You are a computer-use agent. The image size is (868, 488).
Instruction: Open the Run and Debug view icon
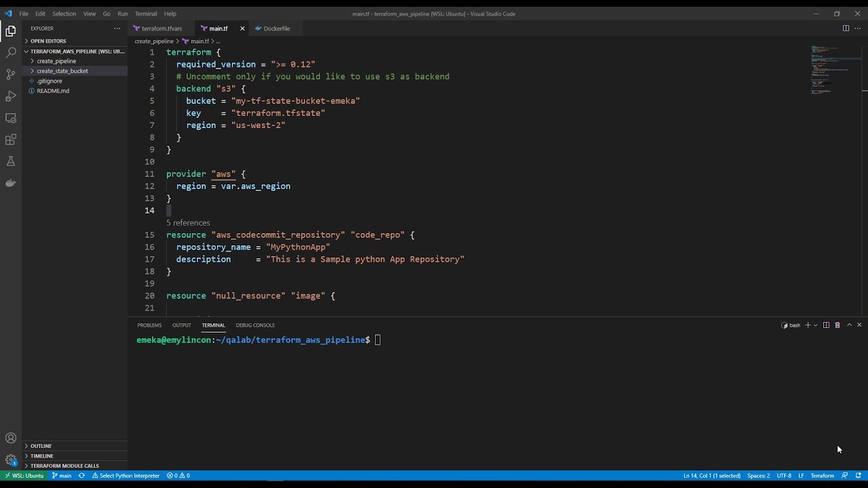pyautogui.click(x=11, y=96)
